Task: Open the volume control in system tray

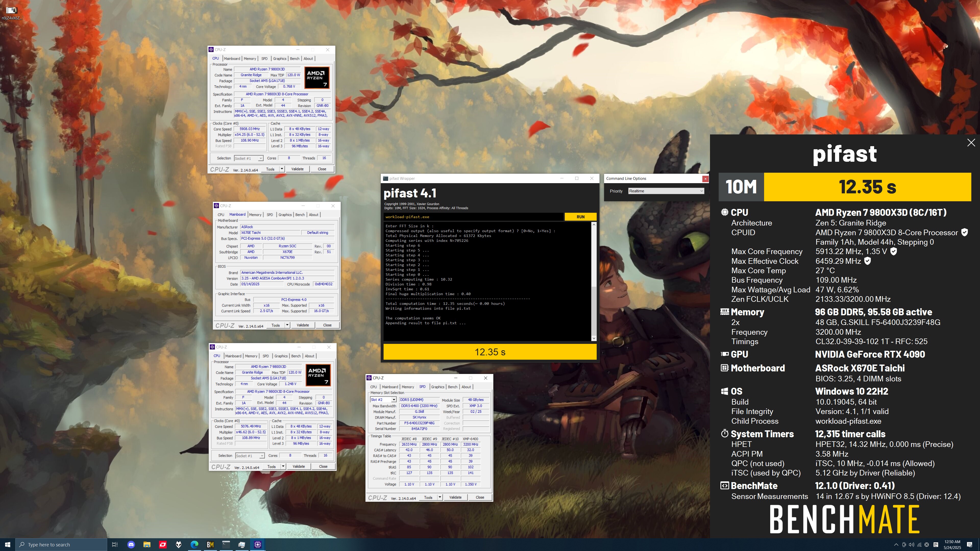Action: pos(912,545)
